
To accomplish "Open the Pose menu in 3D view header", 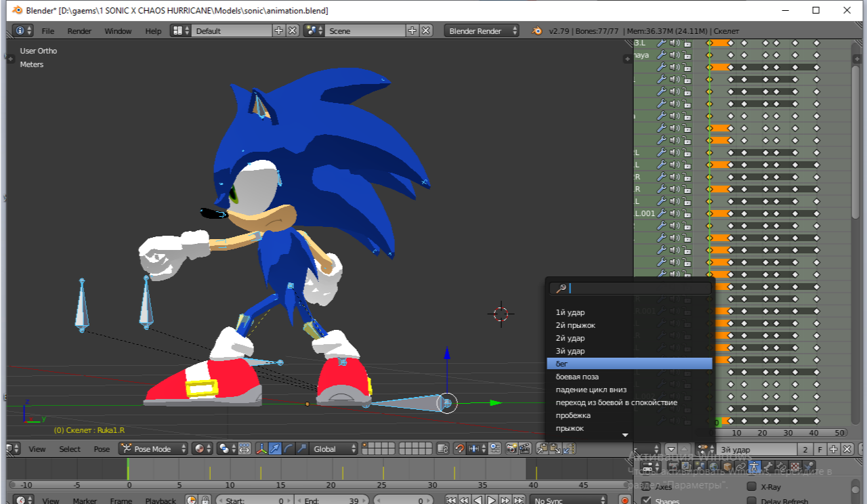I will pos(102,449).
